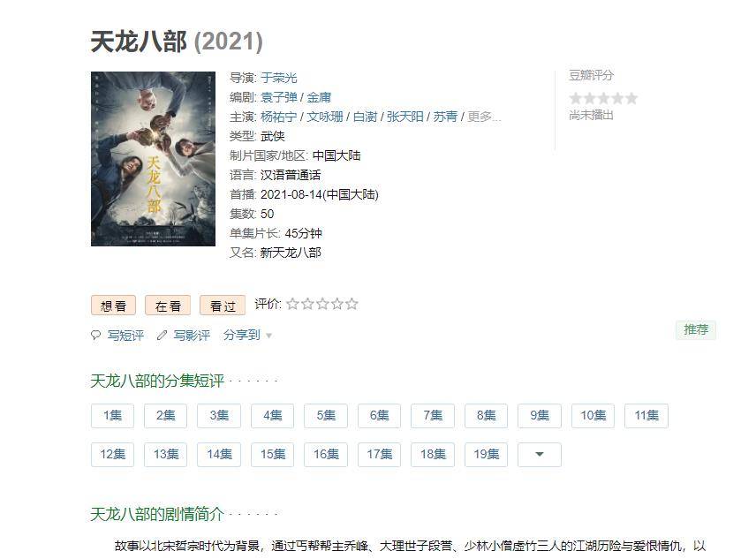Expand the full cast via 更多...
The image size is (756, 559).
click(x=484, y=117)
